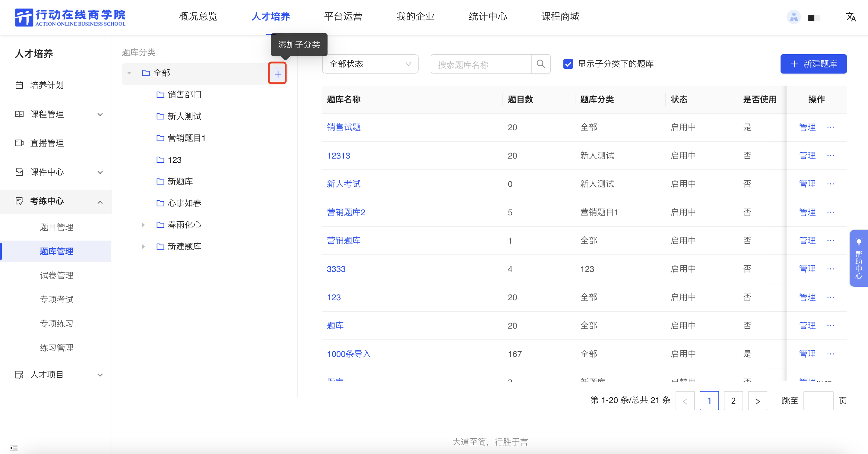Open 试卷管理 submenu item
Screen dimensions: 868x454
(x=57, y=276)
